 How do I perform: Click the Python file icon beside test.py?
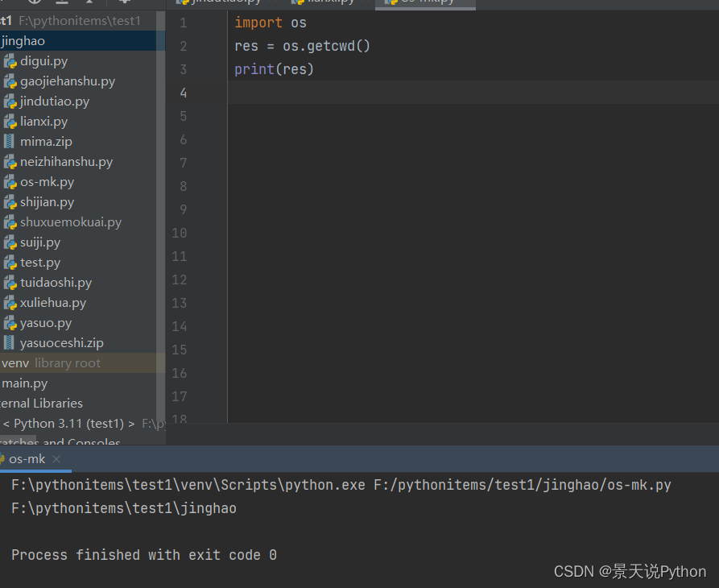tap(11, 262)
